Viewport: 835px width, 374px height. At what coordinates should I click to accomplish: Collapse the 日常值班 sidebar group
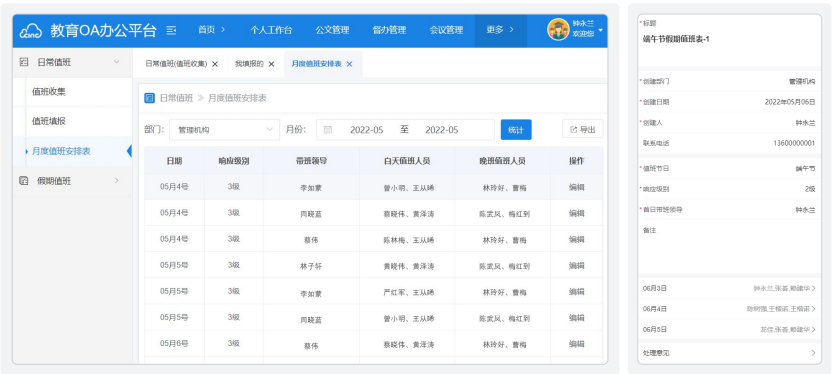click(117, 62)
